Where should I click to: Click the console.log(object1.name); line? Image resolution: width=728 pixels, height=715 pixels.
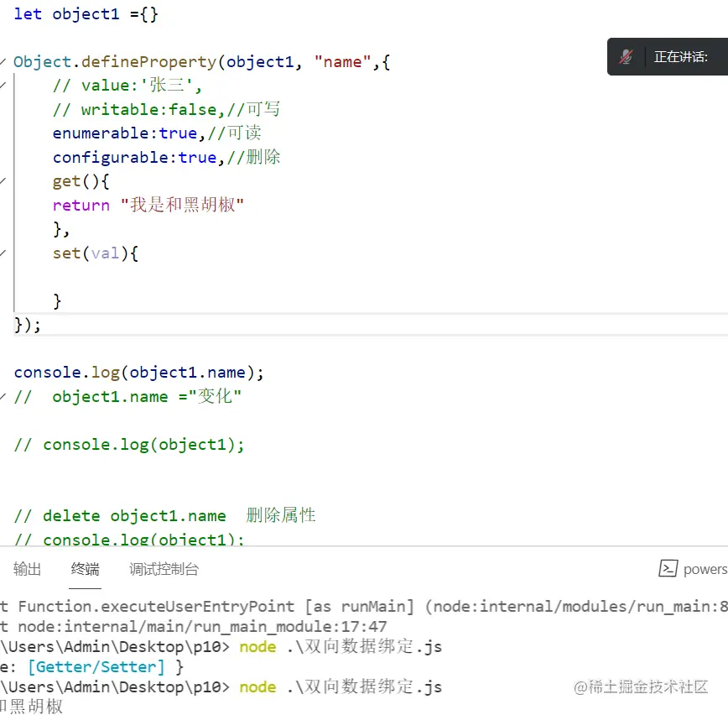139,372
